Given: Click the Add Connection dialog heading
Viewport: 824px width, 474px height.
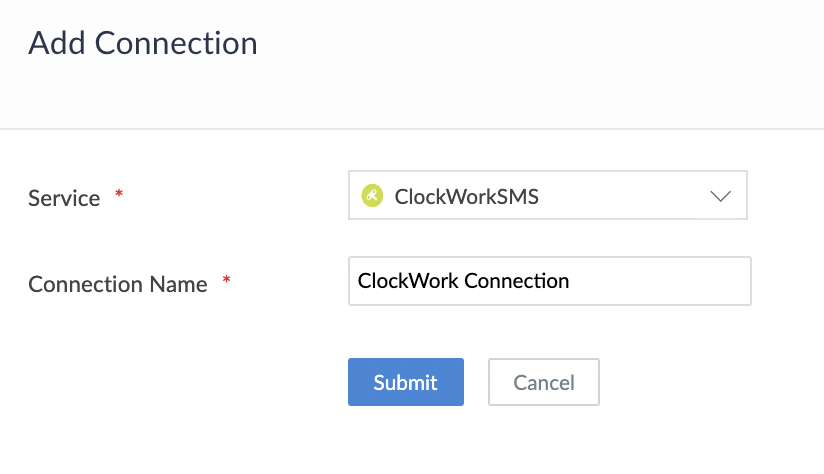Looking at the screenshot, I should [142, 43].
